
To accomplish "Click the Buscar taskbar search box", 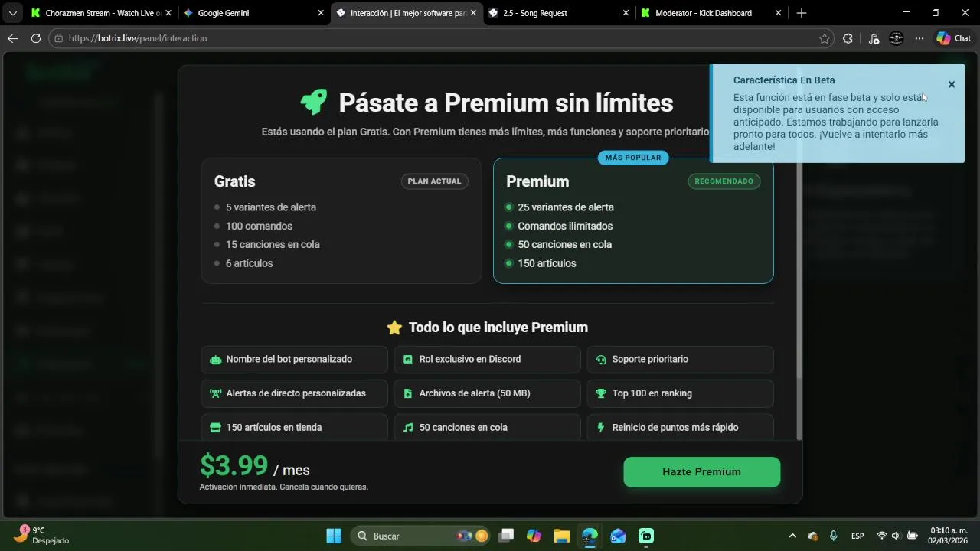I will click(x=421, y=536).
